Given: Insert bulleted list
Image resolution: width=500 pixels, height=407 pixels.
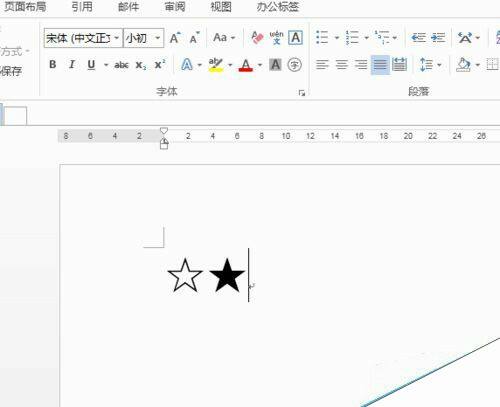Looking at the screenshot, I should point(322,37).
